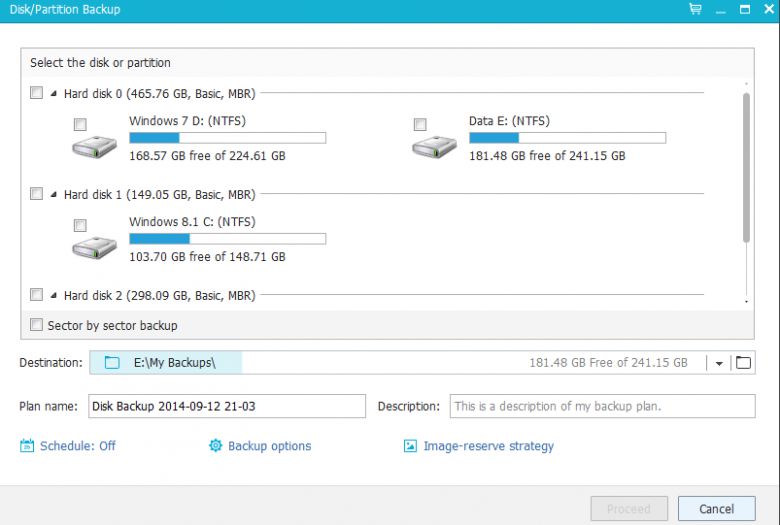Click the Schedule calendar icon
Image resolution: width=780 pixels, height=525 pixels.
(x=27, y=445)
